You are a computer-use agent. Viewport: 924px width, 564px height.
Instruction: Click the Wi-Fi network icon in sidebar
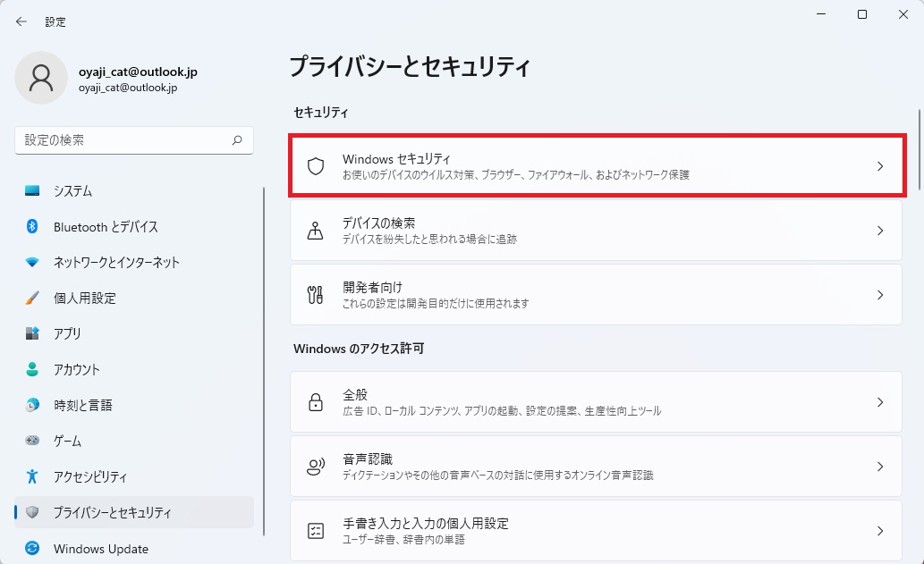pos(32,262)
